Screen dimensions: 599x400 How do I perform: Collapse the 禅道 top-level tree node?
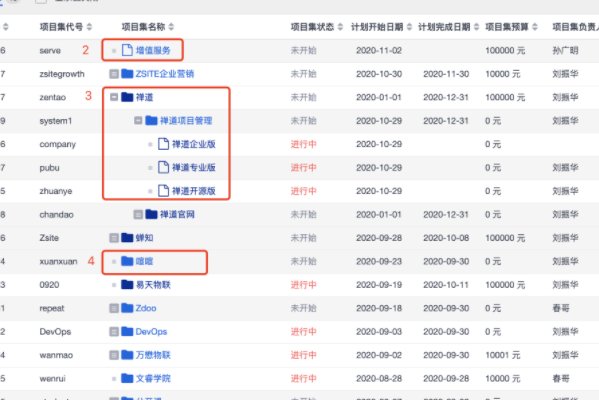coord(114,97)
